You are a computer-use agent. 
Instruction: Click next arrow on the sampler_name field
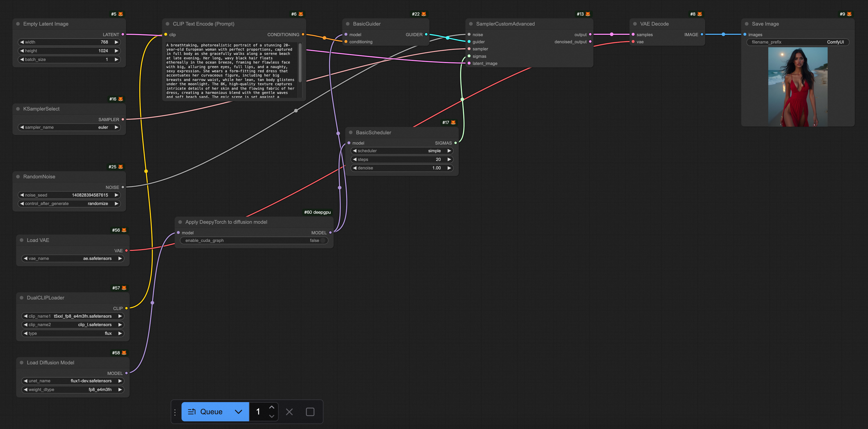(117, 127)
